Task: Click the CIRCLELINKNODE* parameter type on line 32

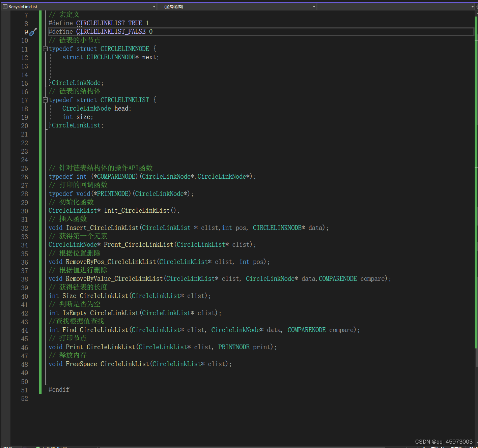Action: (x=279, y=228)
